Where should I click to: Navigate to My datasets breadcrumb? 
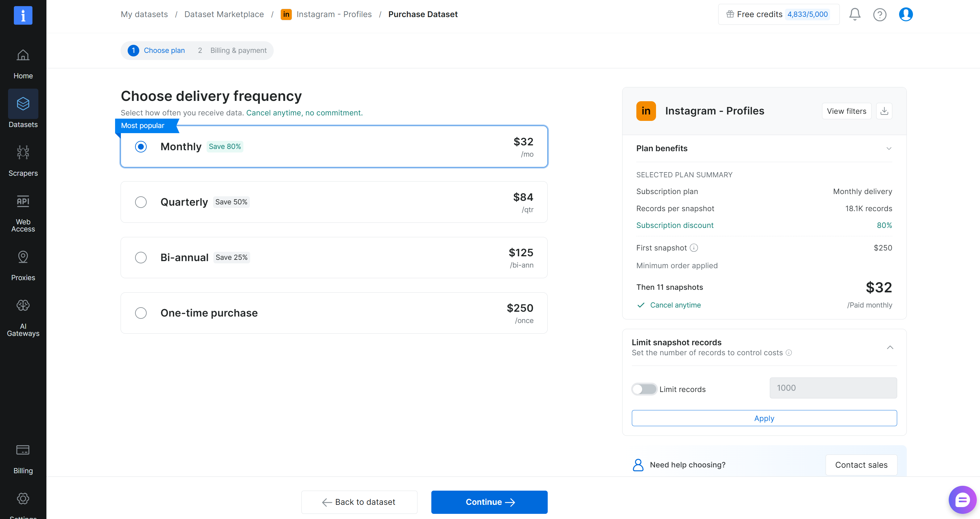pos(144,15)
